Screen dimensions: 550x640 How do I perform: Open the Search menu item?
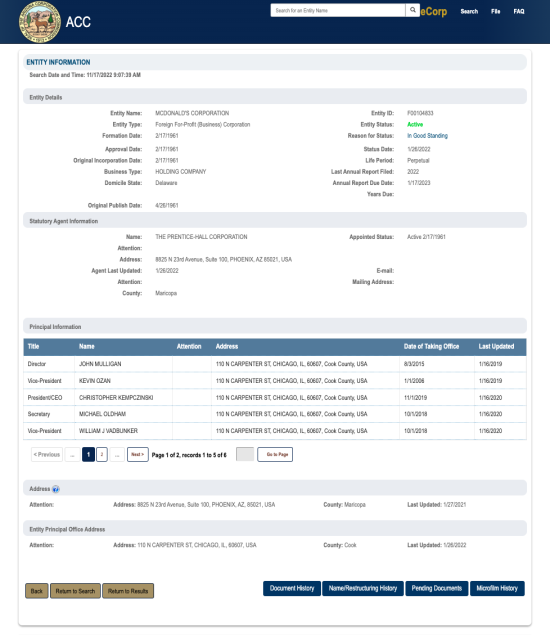tap(469, 11)
